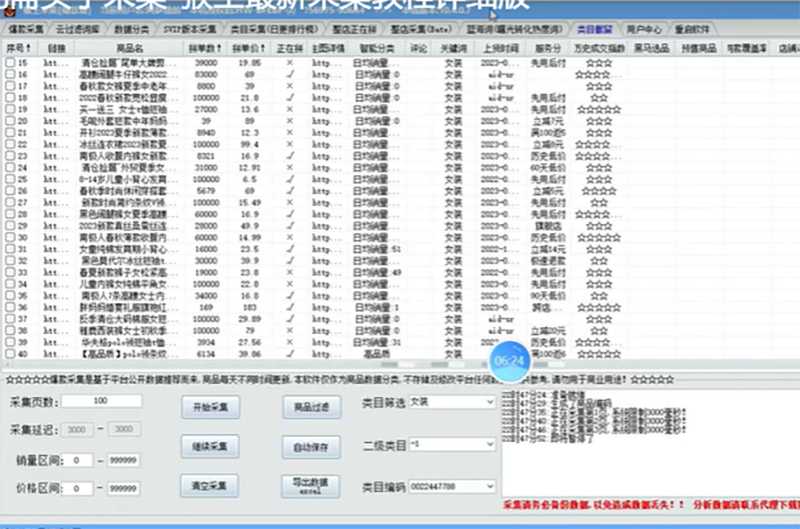Click the 导出数据 excel button

(309, 485)
